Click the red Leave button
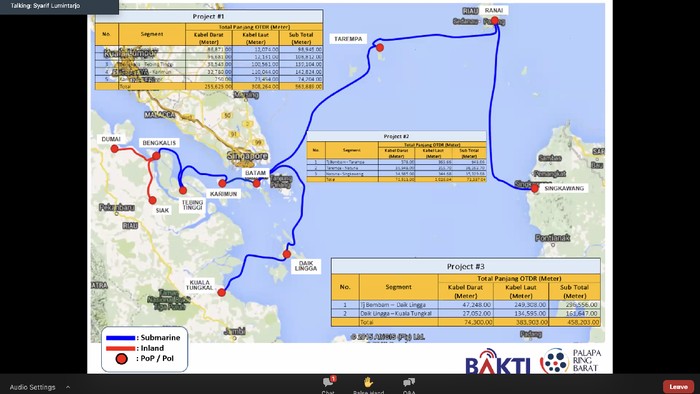Screen dimensions: 700x394 678,386
